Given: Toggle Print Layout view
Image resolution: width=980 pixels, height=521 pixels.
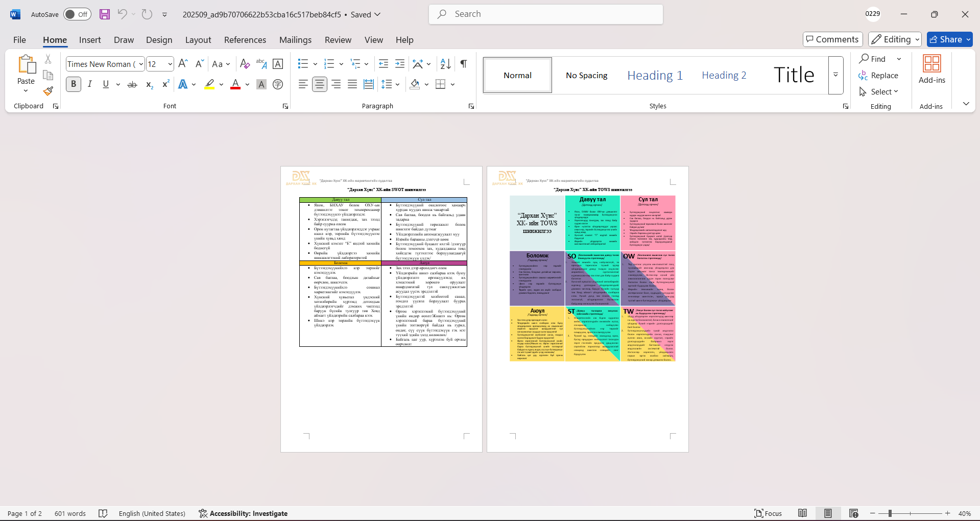Looking at the screenshot, I should pos(828,513).
